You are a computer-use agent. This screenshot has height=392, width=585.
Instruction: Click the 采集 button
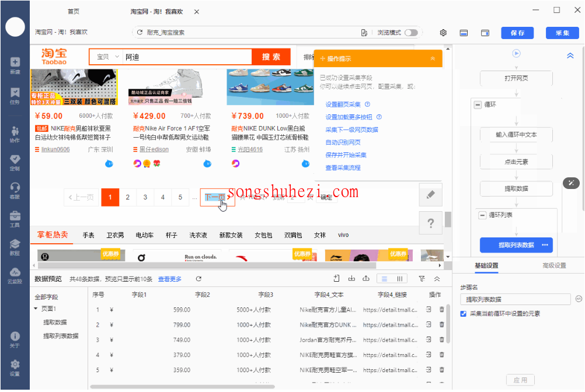pyautogui.click(x=562, y=33)
